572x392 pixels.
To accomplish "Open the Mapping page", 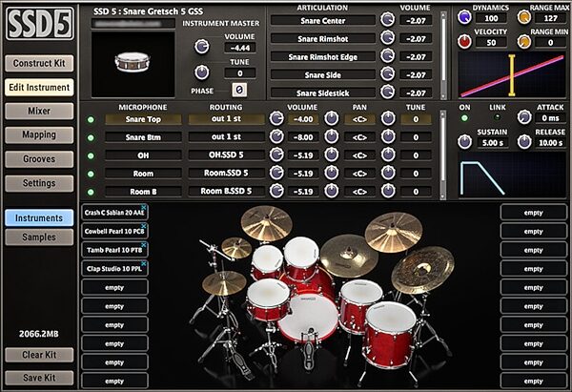I will (39, 134).
